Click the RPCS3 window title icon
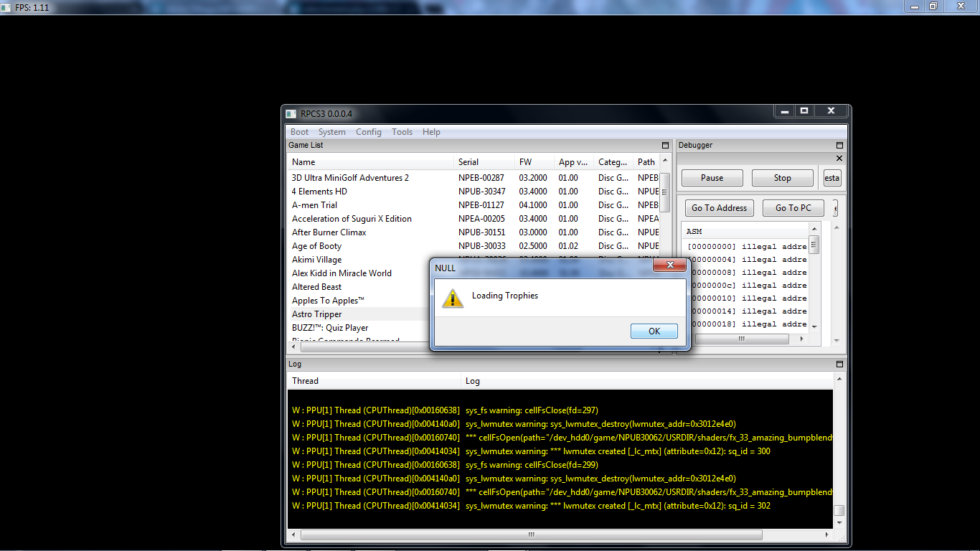 [291, 113]
